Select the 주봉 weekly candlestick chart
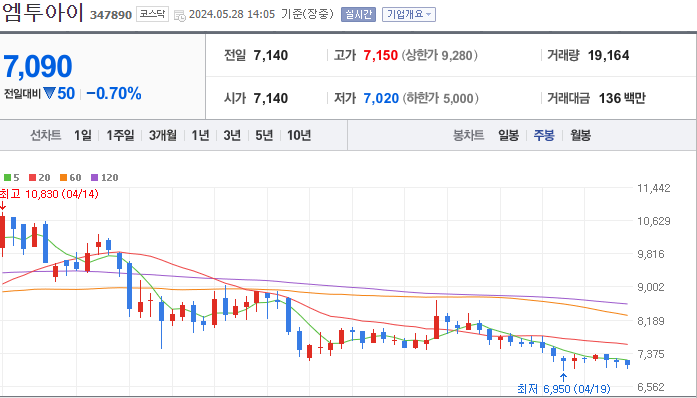The image size is (697, 398). [x=544, y=135]
